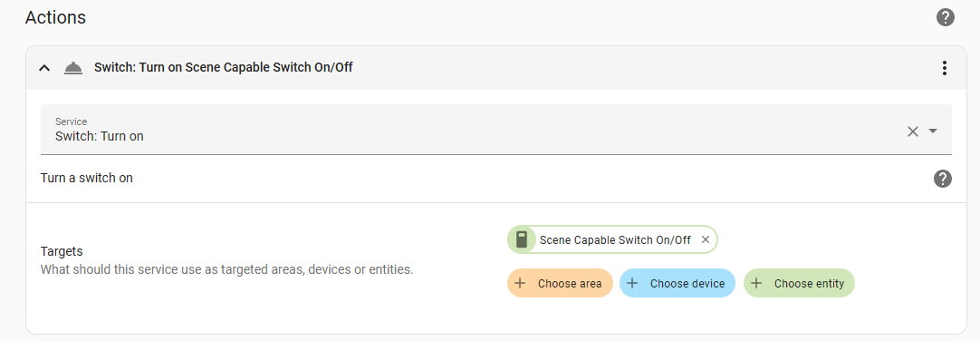
Task: Open the three-dot action overflow menu
Action: [945, 68]
